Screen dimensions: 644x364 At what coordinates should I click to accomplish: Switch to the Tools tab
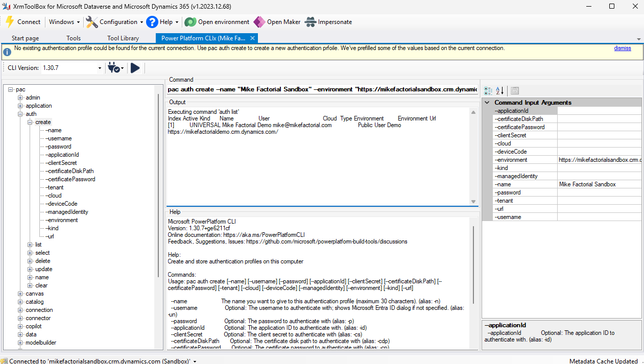[74, 38]
